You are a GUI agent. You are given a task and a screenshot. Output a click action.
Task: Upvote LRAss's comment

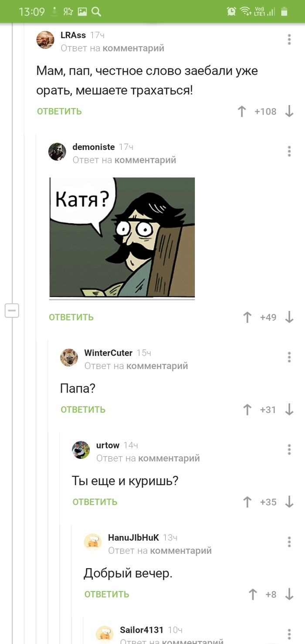click(x=242, y=112)
